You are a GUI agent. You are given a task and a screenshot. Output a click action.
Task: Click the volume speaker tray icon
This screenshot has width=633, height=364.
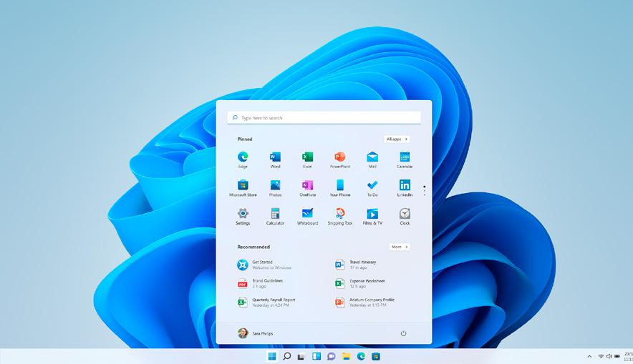point(609,356)
